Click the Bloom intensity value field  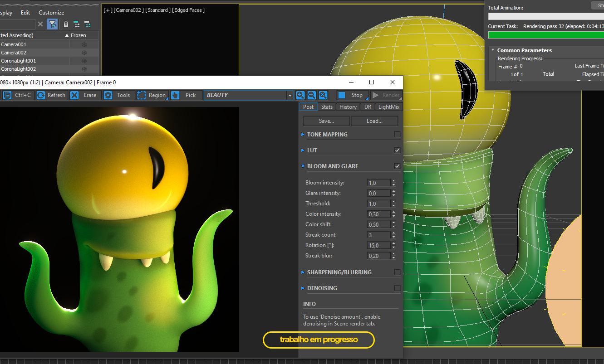pyautogui.click(x=378, y=183)
